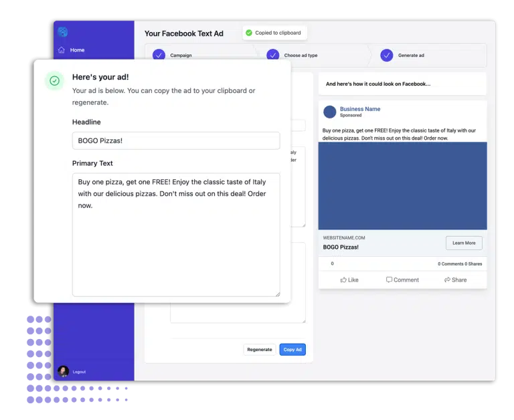Viewport: 514px width, 420px height.
Task: Click the Business Name link
Action: point(359,108)
